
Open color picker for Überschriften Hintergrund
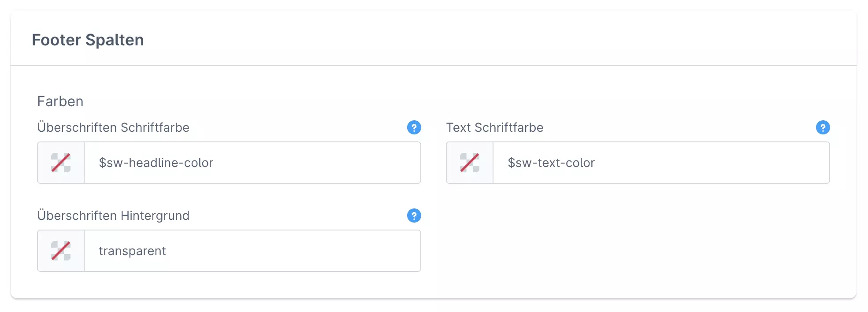(x=61, y=251)
